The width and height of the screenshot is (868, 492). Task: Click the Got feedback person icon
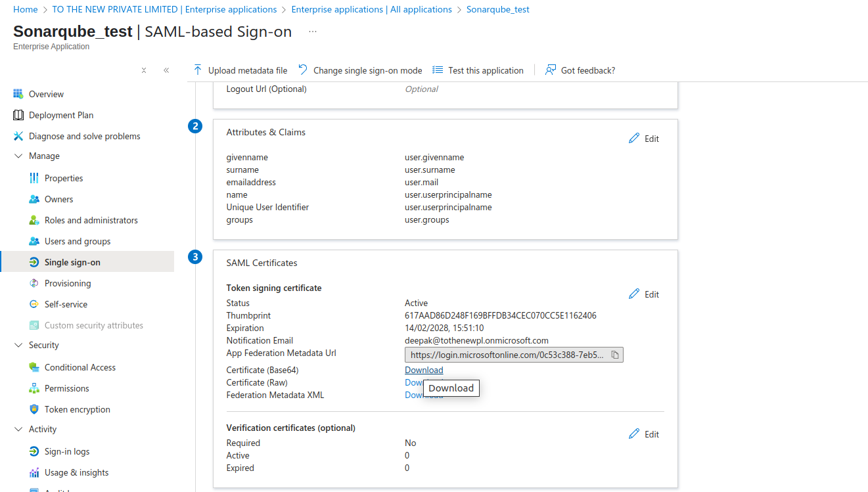[551, 70]
